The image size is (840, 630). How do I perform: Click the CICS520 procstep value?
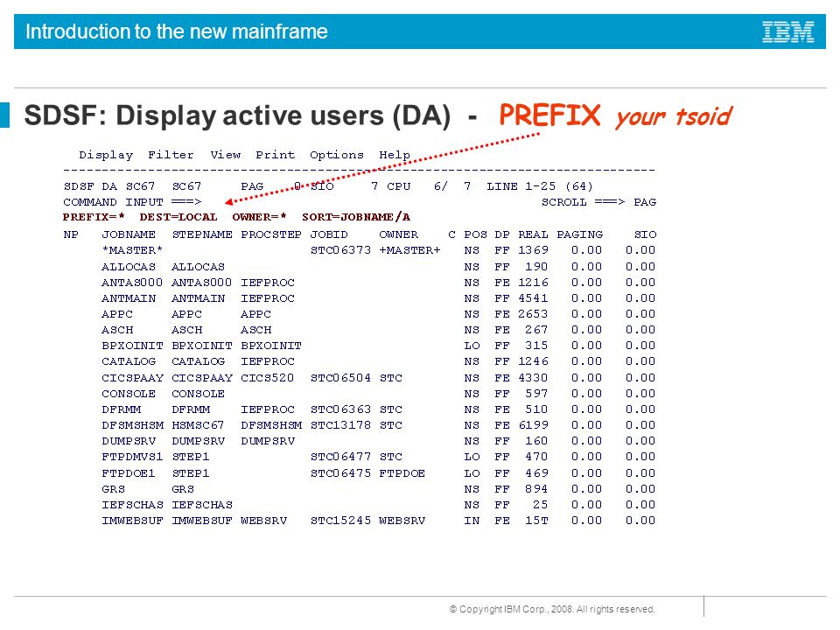(268, 378)
